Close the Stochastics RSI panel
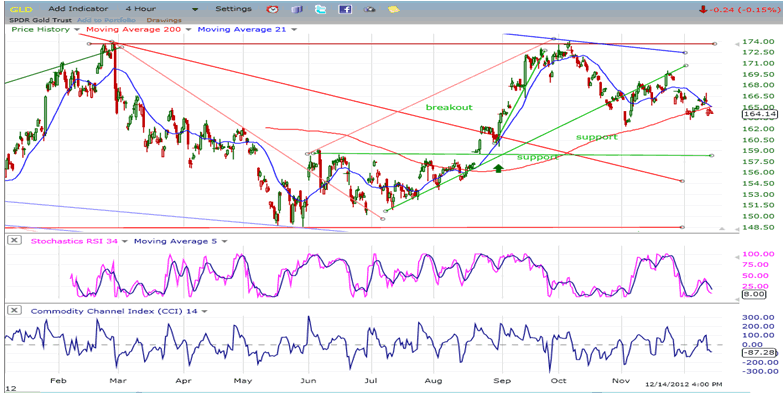This screenshot has height=405, width=783. (x=13, y=240)
